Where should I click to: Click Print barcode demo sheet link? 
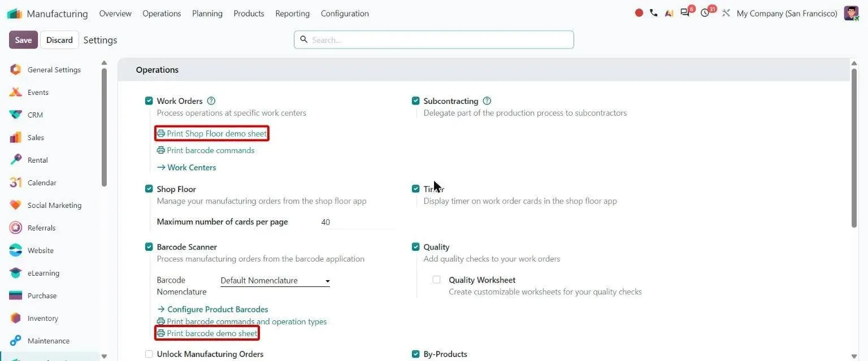point(207,333)
